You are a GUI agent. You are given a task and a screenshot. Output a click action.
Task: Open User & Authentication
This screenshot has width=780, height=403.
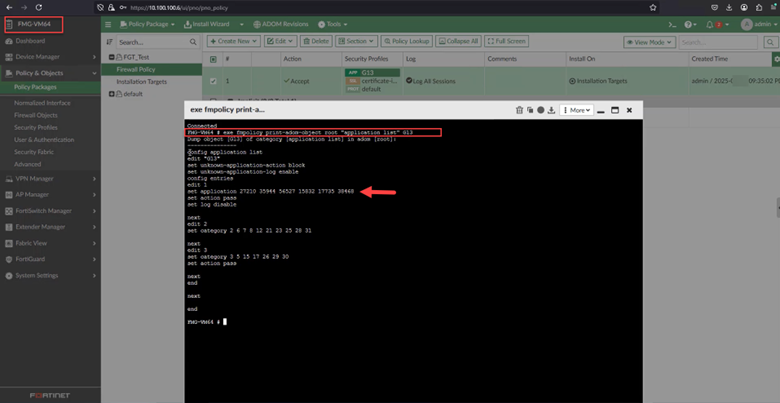tap(44, 140)
